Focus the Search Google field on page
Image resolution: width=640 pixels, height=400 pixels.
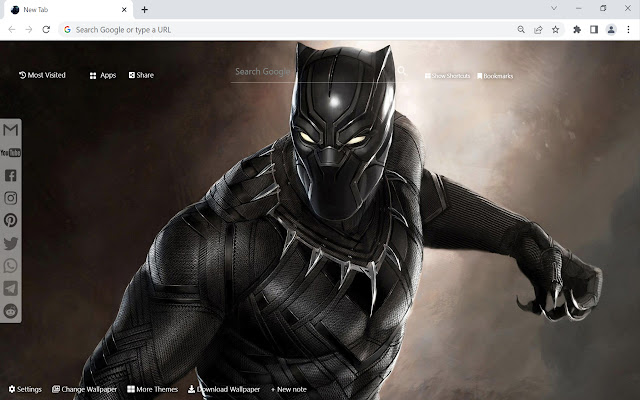click(x=312, y=72)
